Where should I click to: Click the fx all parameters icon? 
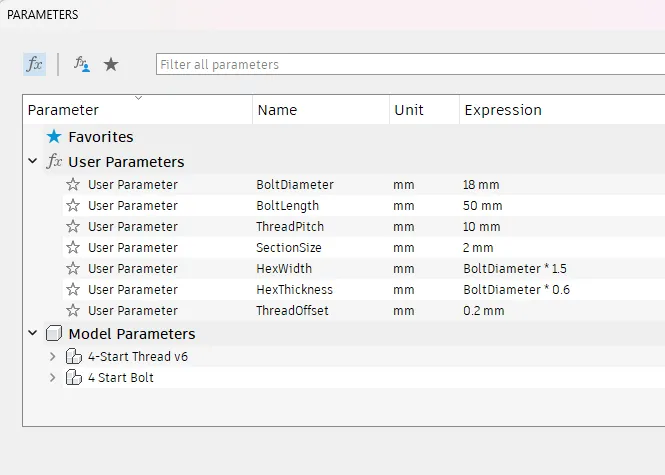coord(34,64)
